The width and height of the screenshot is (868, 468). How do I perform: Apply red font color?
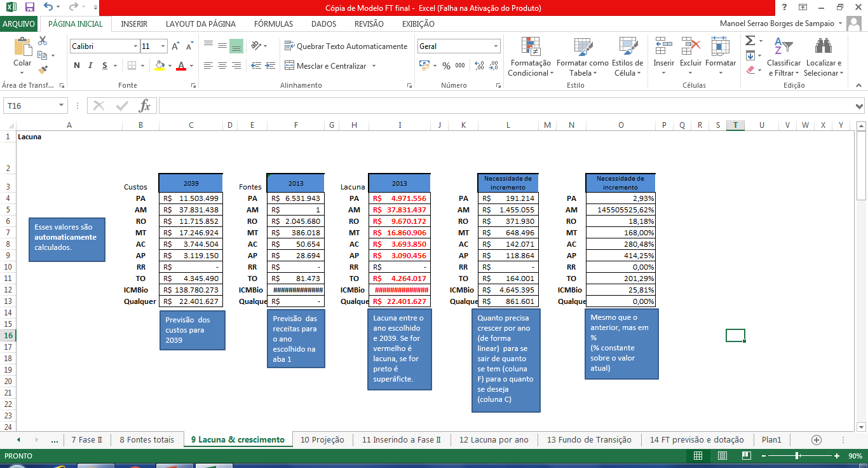[x=181, y=65]
